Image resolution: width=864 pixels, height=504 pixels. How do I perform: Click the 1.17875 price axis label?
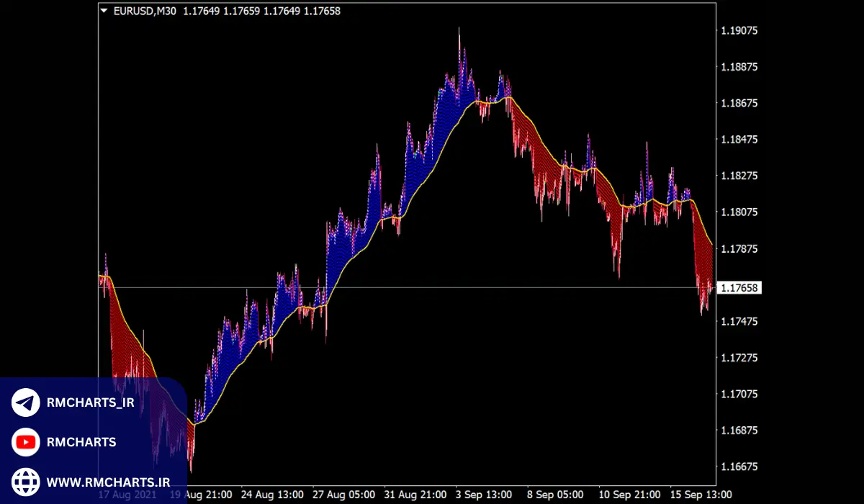pyautogui.click(x=739, y=249)
